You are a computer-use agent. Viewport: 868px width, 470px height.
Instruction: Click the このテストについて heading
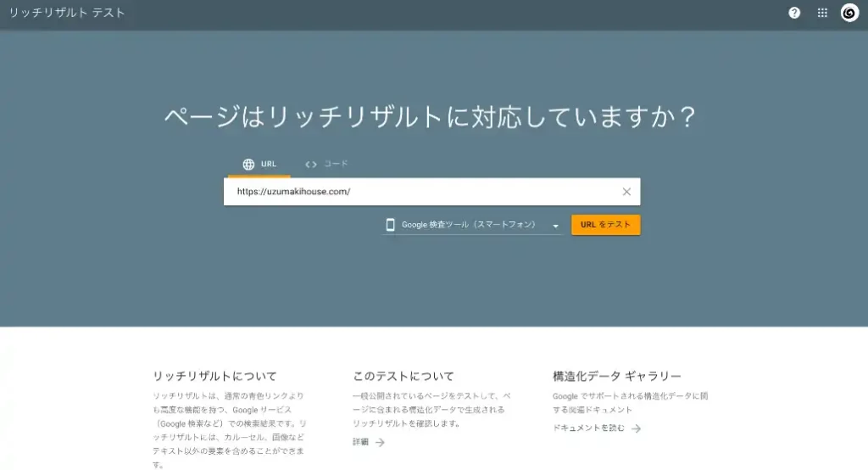(403, 376)
